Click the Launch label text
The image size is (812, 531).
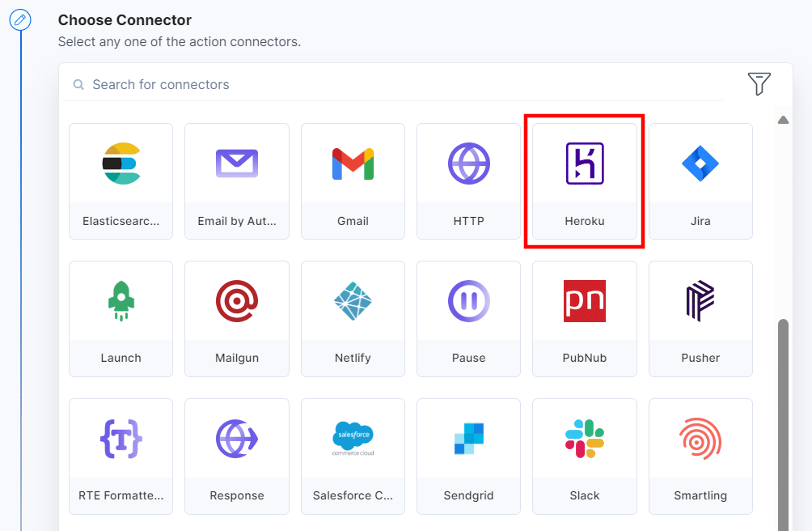121,358
